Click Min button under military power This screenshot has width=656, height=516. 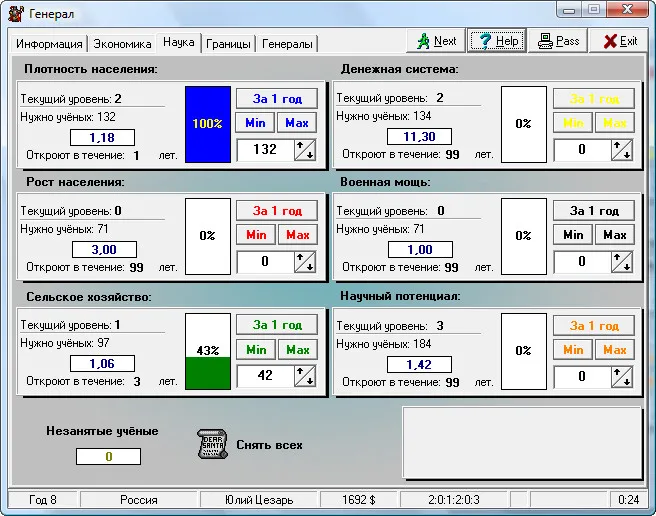click(573, 235)
